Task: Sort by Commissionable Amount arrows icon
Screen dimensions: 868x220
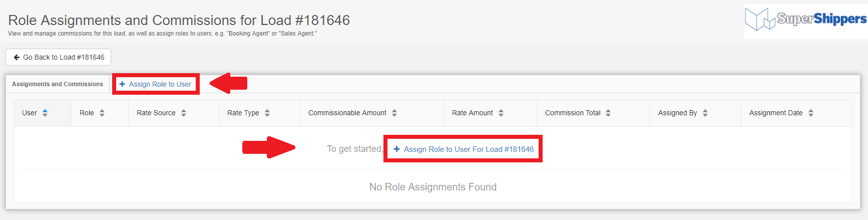Action: [394, 113]
